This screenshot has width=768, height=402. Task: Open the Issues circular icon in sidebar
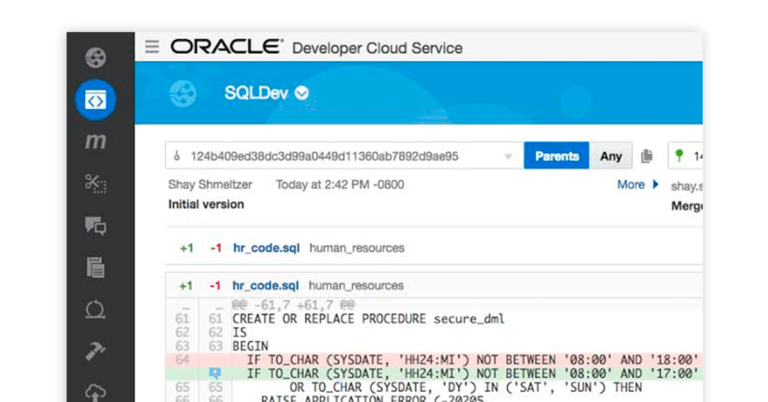tap(96, 309)
